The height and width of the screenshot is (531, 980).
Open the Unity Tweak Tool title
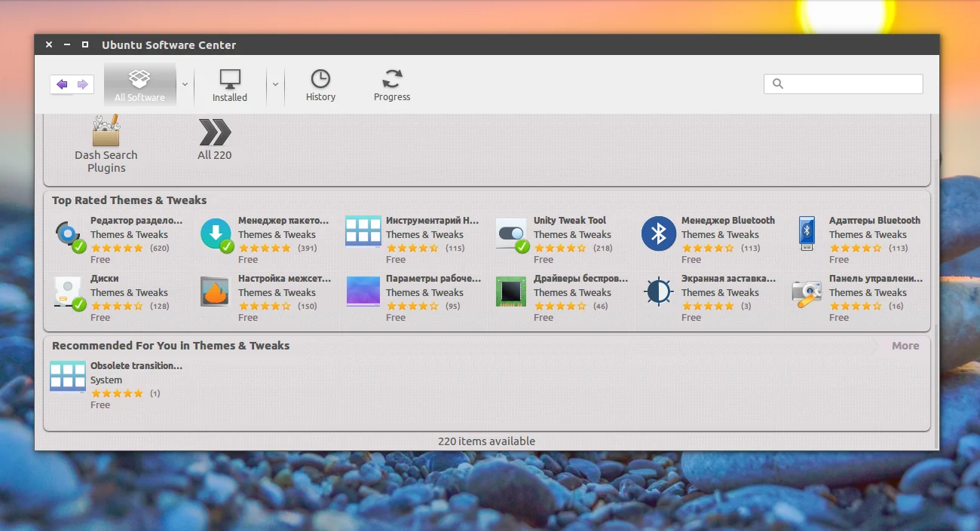[x=570, y=221]
